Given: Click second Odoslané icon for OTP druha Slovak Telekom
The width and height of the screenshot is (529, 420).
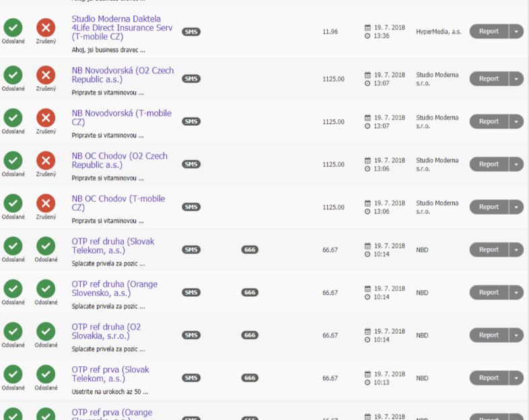Looking at the screenshot, I should [x=46, y=246].
